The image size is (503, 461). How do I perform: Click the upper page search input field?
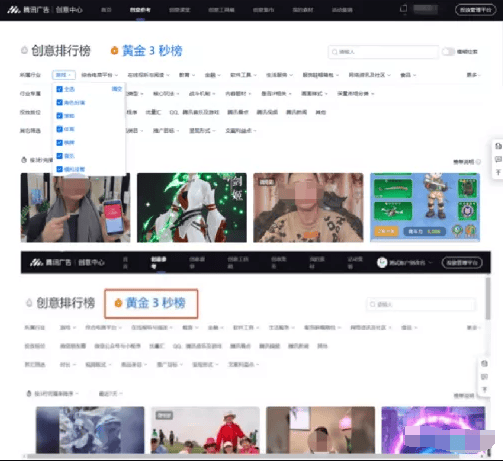pyautogui.click(x=383, y=52)
